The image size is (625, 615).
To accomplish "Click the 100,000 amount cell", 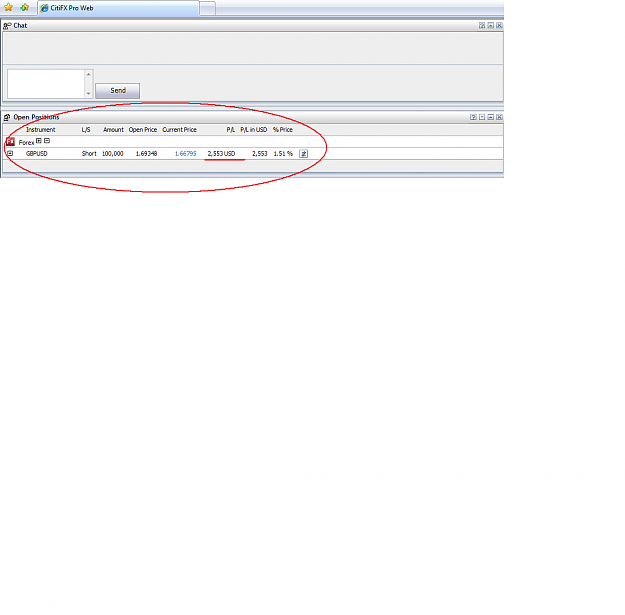I will point(113,154).
